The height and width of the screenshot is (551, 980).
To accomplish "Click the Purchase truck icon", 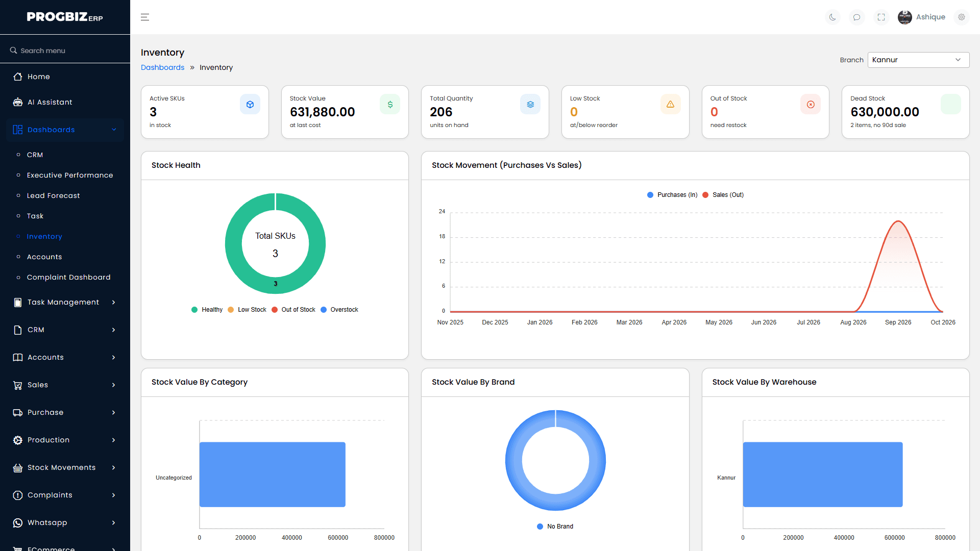I will pyautogui.click(x=18, y=413).
